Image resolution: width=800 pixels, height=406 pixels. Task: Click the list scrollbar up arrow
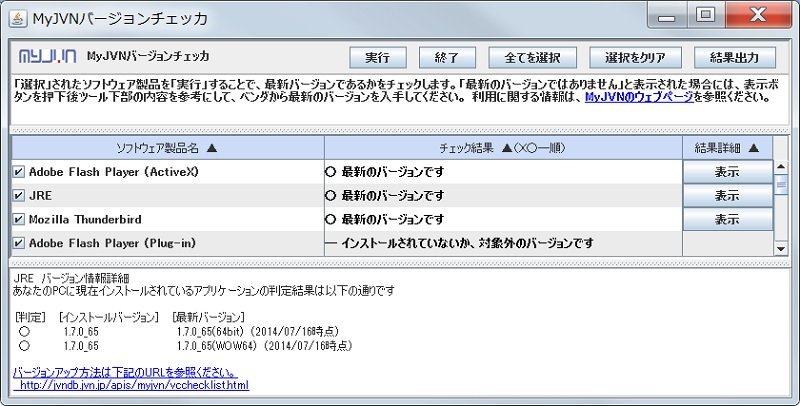(781, 167)
